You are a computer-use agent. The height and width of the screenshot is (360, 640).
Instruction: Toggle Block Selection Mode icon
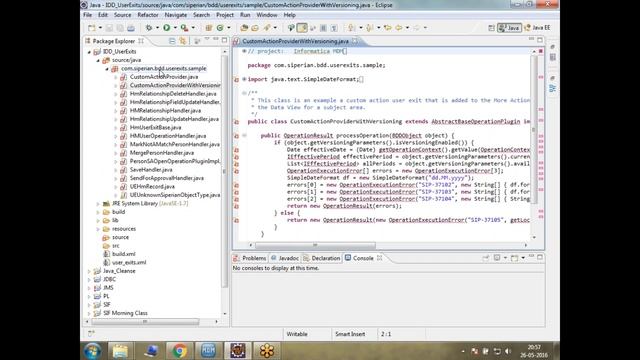pos(323,28)
